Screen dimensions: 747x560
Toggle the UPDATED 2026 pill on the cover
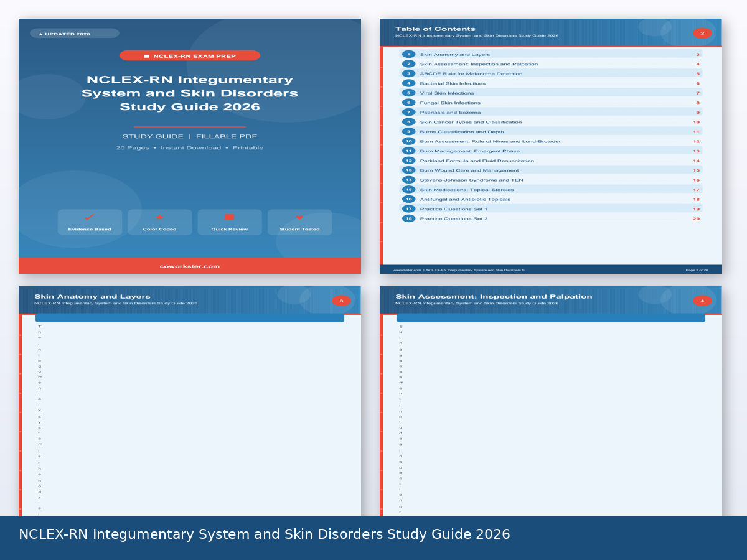(x=74, y=33)
